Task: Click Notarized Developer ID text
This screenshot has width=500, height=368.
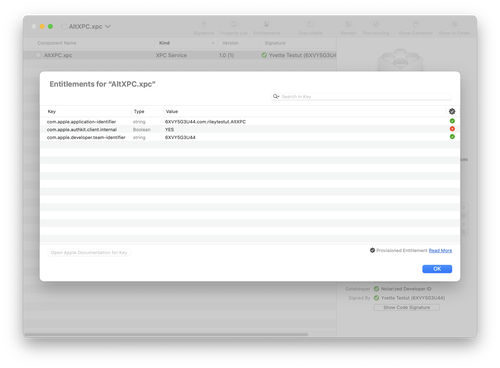Action: tap(406, 289)
